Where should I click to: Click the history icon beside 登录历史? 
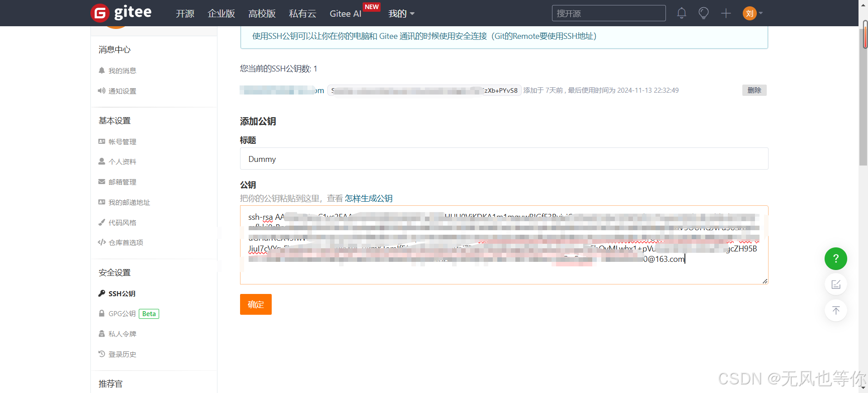click(102, 354)
